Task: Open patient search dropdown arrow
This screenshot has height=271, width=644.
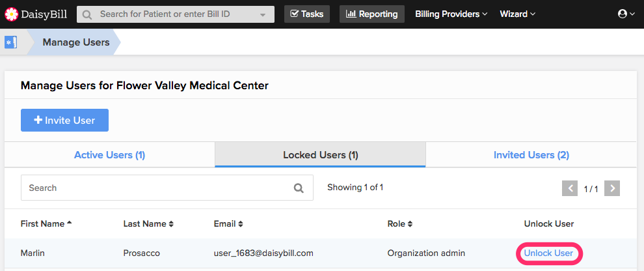Action: [262, 14]
